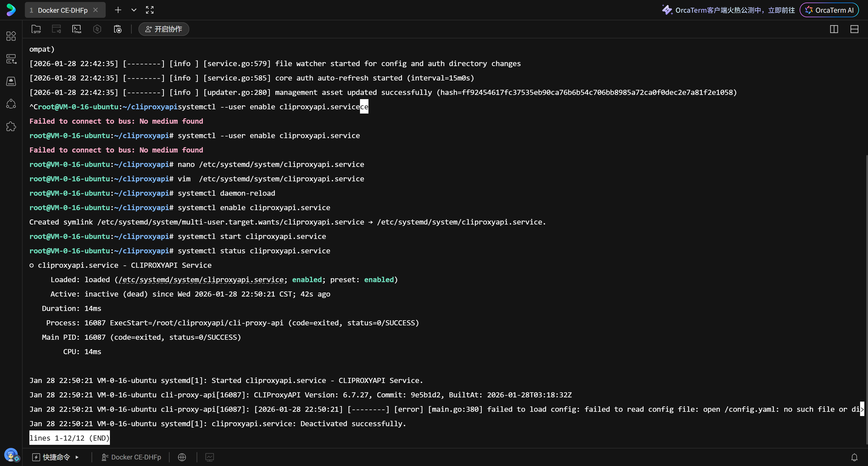Open the cloud storage sidebar panel
This screenshot has width=868, height=466.
[x=11, y=81]
